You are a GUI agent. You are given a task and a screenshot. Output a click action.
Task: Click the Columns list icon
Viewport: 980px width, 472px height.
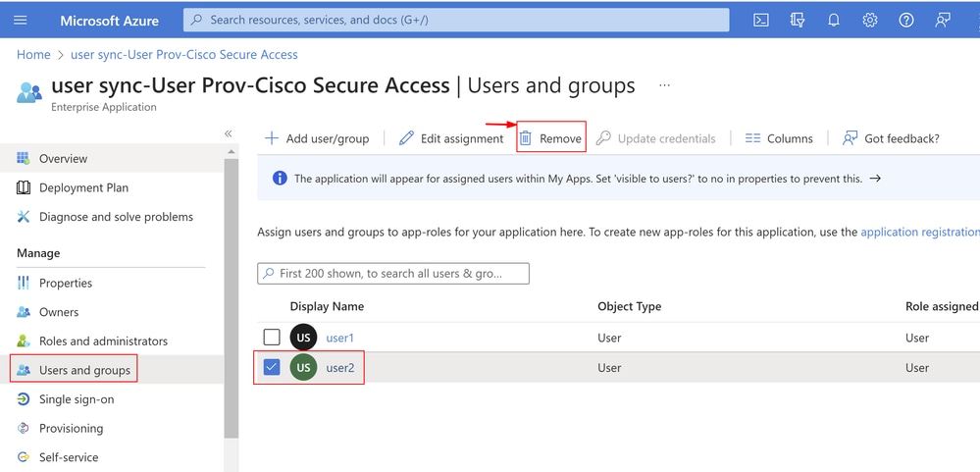click(x=752, y=138)
